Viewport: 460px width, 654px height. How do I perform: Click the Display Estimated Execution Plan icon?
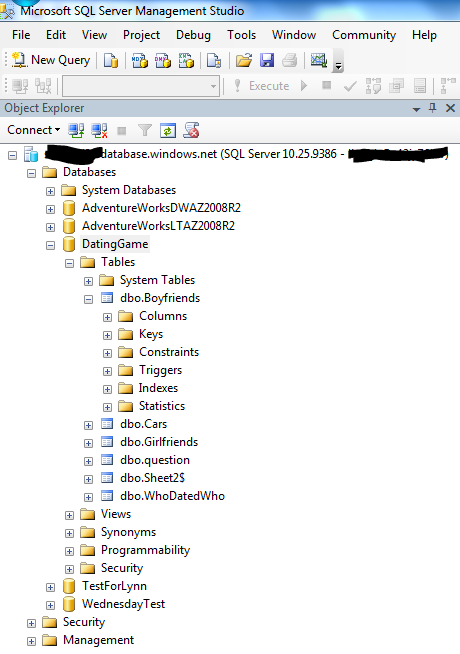click(x=373, y=86)
